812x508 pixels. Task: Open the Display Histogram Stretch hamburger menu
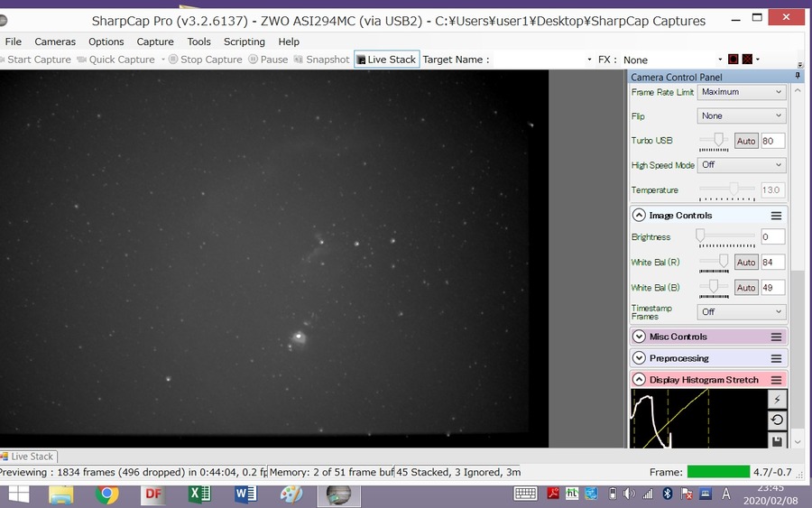click(x=776, y=380)
